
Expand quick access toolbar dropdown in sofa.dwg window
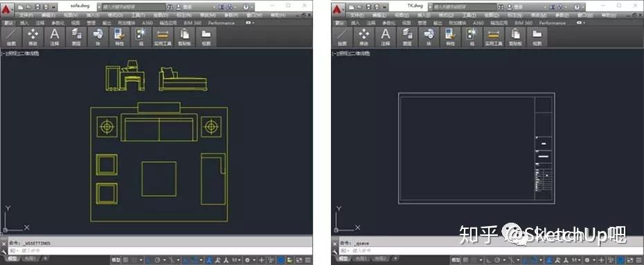(53, 7)
